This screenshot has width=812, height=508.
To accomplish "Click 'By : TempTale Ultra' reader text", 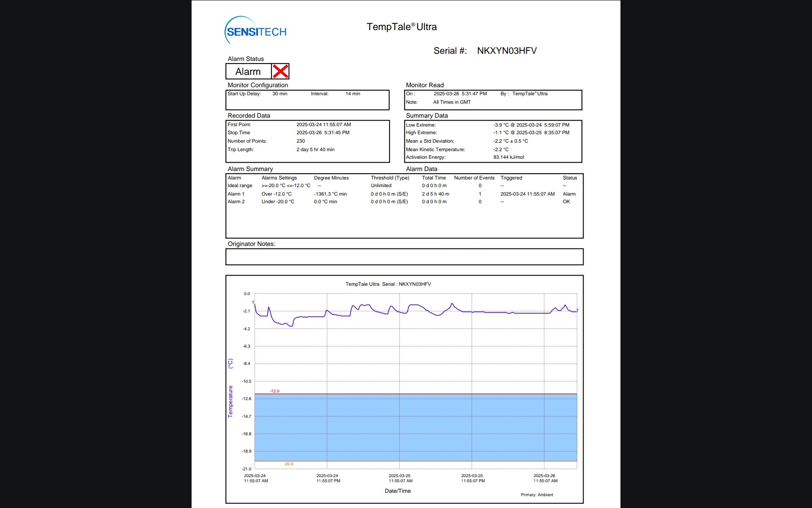I will point(524,94).
